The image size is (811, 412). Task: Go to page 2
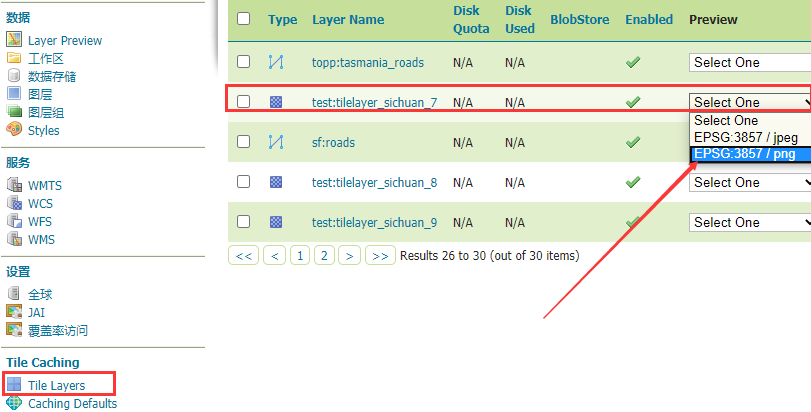324,255
